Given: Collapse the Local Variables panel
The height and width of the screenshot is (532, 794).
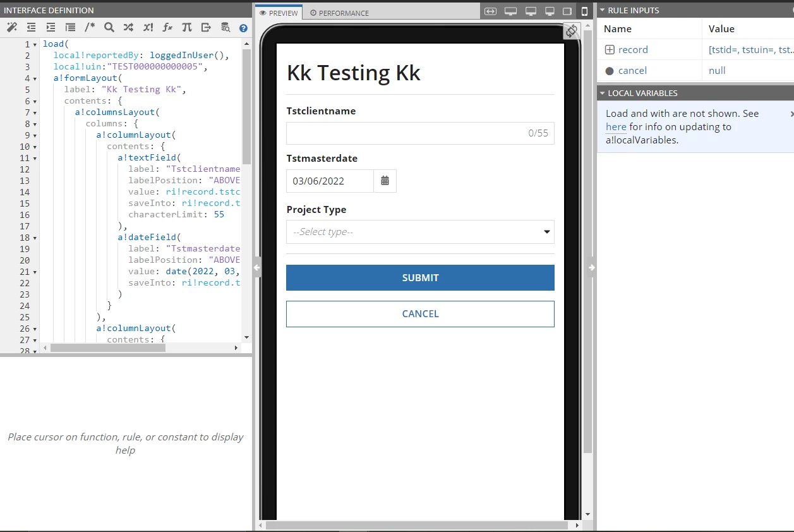Looking at the screenshot, I should (x=602, y=93).
